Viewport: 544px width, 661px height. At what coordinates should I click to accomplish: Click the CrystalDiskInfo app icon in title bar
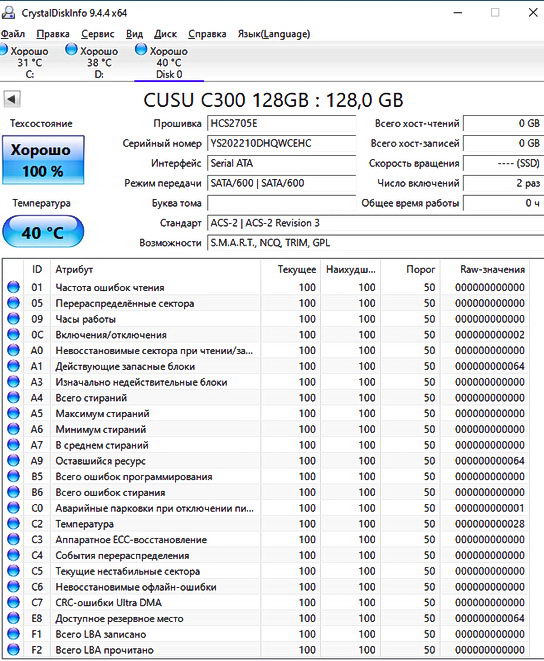pyautogui.click(x=8, y=13)
